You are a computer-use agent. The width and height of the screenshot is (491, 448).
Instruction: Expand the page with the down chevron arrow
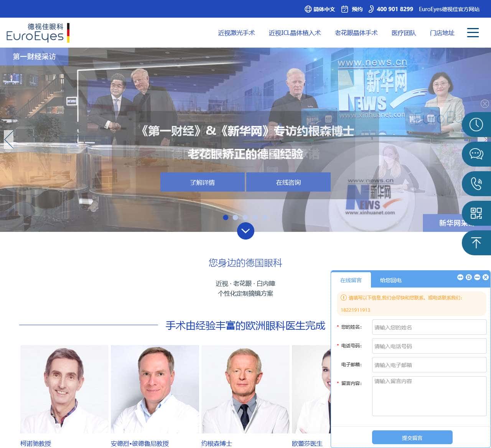click(245, 231)
